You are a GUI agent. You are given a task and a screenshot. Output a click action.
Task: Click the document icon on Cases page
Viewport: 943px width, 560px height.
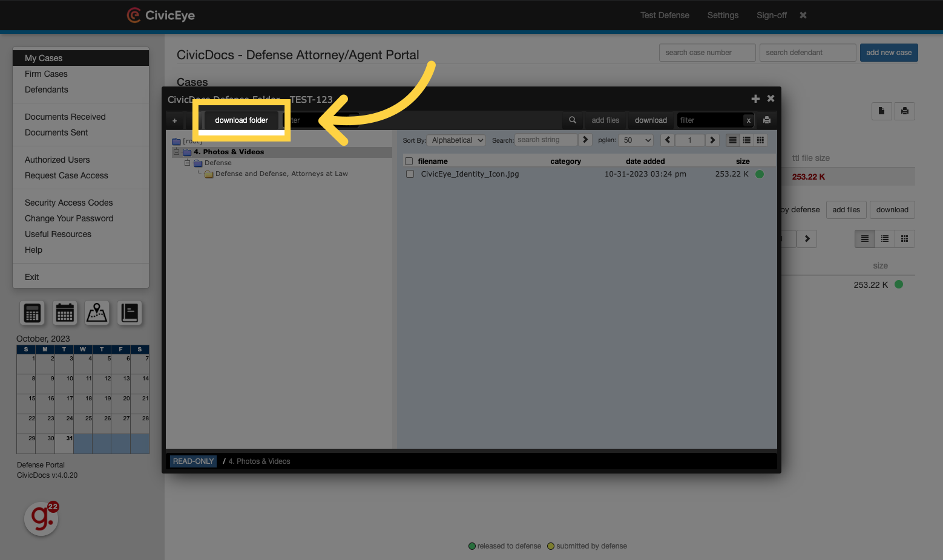[881, 111]
